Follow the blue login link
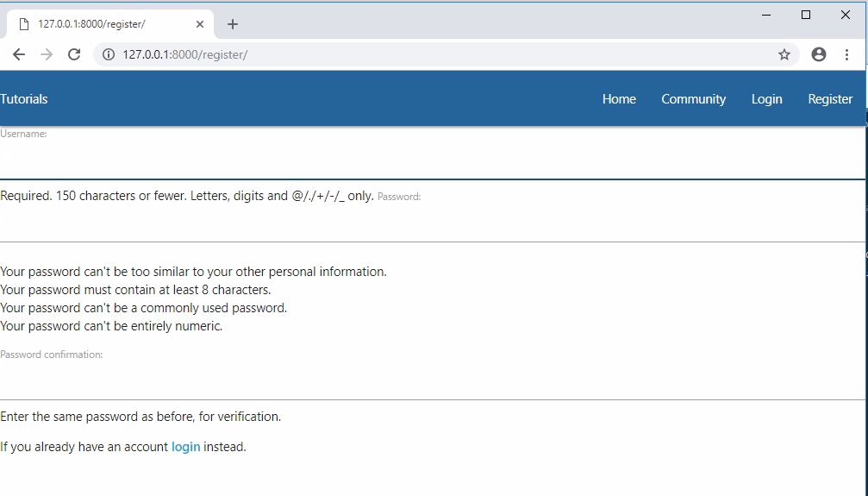Image resolution: width=868 pixels, height=496 pixels. [185, 447]
